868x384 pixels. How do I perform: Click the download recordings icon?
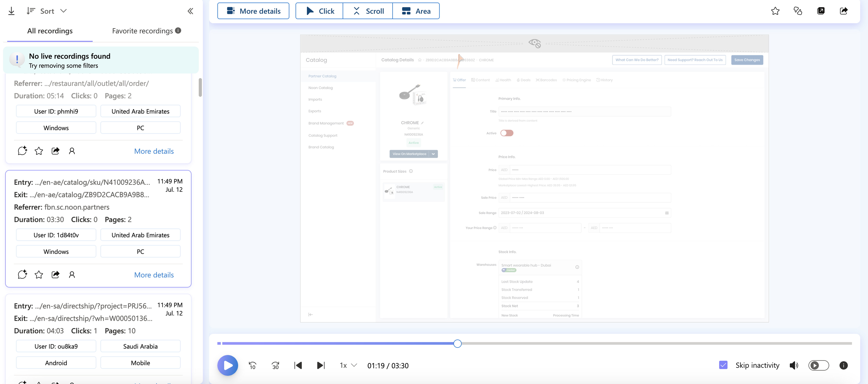click(11, 11)
